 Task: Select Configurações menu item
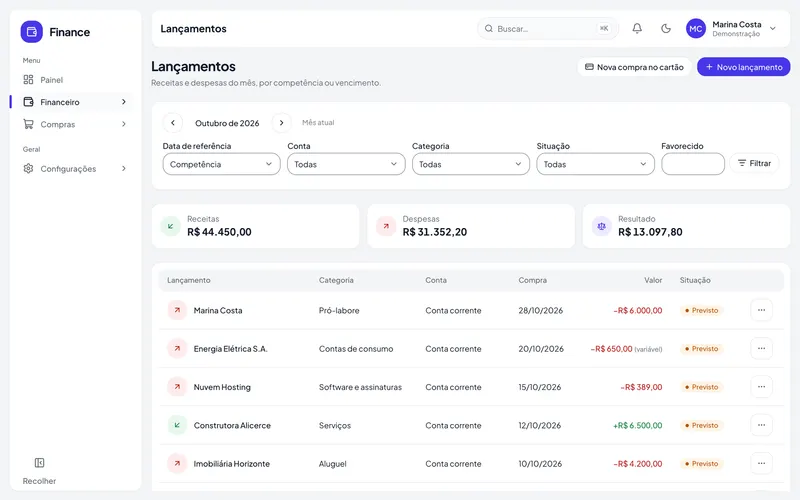coord(75,168)
